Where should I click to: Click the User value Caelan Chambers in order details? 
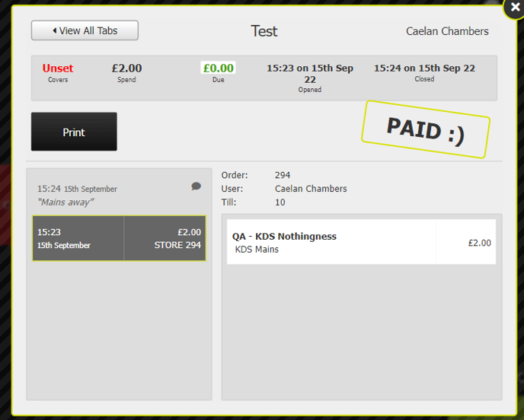click(311, 189)
